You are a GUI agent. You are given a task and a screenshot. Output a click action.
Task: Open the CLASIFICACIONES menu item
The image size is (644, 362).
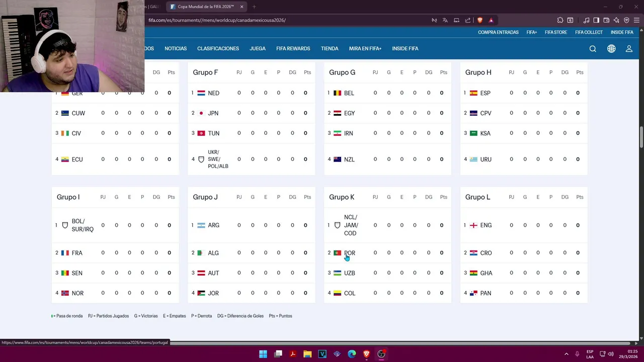[218, 49]
